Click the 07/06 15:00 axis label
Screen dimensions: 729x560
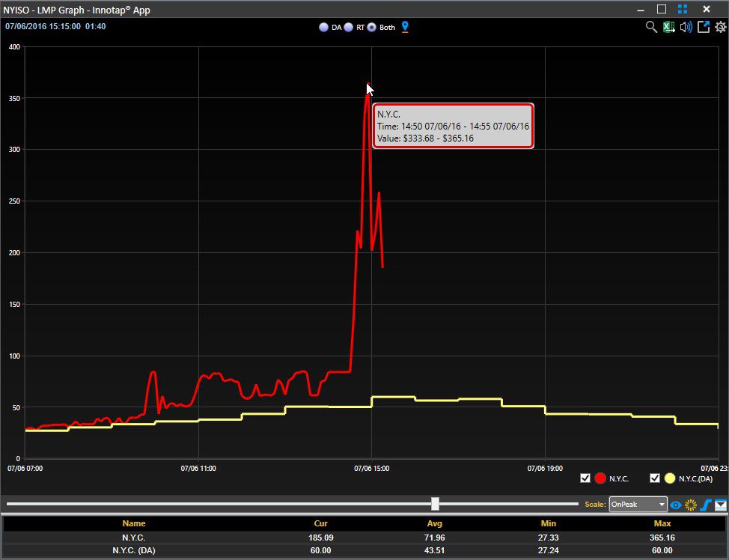pos(371,469)
